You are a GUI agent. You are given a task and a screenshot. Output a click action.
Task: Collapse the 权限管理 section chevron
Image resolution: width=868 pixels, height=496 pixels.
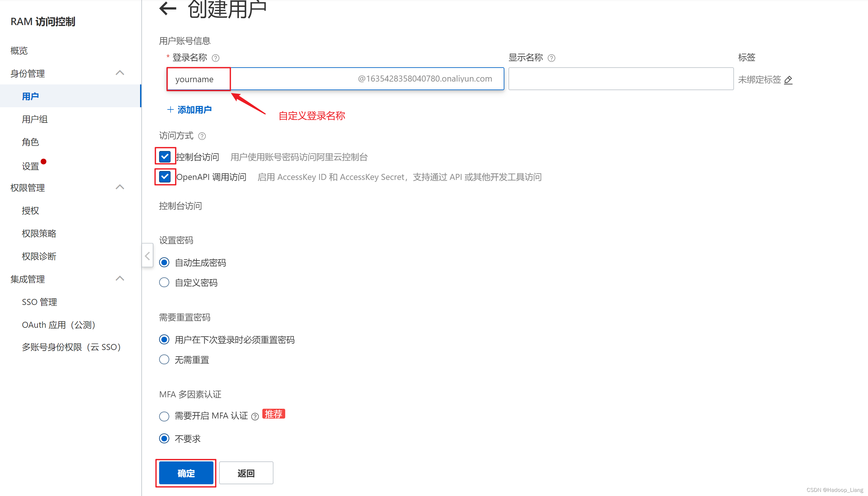[120, 187]
